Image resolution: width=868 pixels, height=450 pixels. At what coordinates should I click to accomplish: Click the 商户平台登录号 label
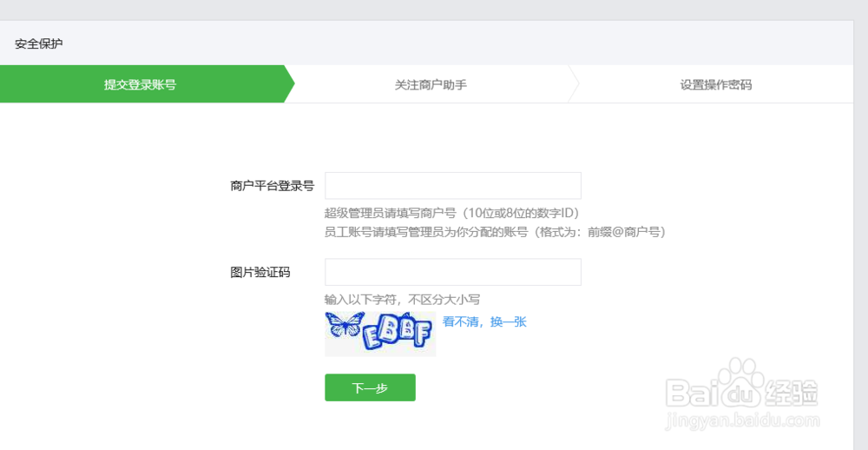click(273, 186)
